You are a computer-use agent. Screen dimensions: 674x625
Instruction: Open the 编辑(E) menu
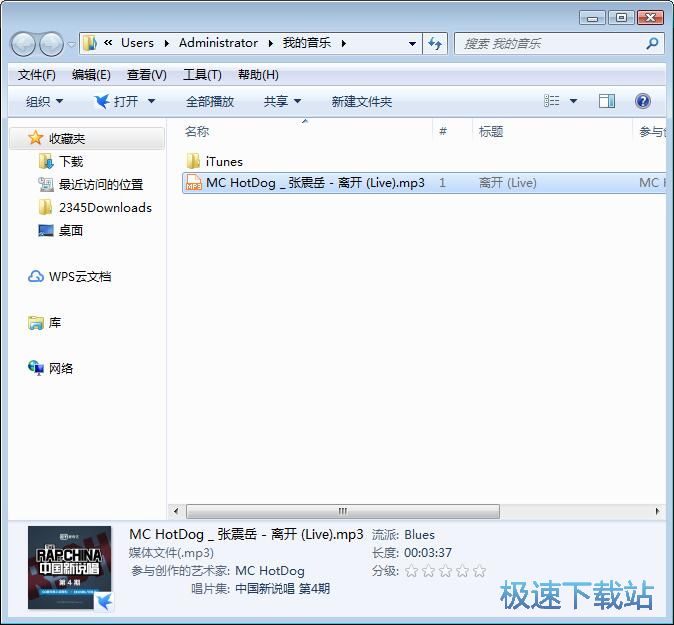pos(91,75)
